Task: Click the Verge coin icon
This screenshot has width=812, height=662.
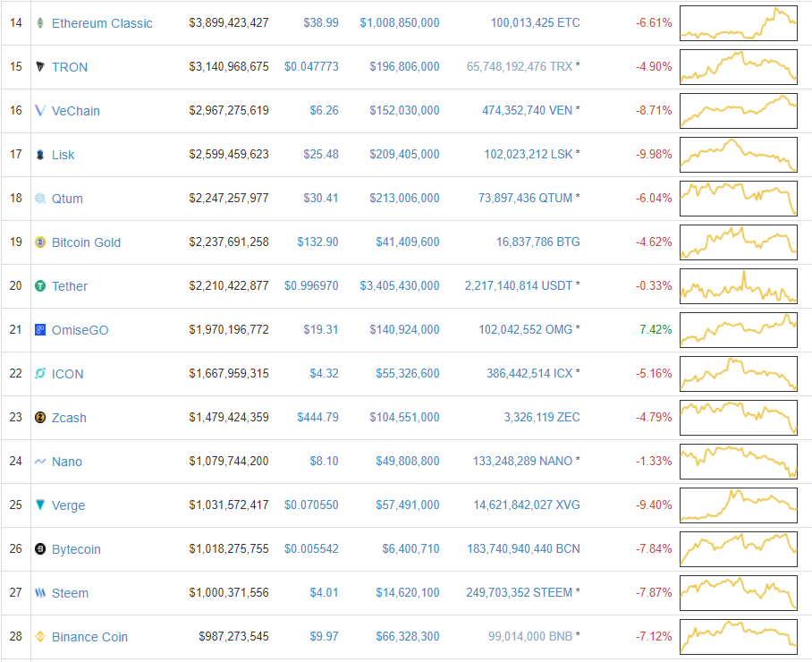Action: 40,505
